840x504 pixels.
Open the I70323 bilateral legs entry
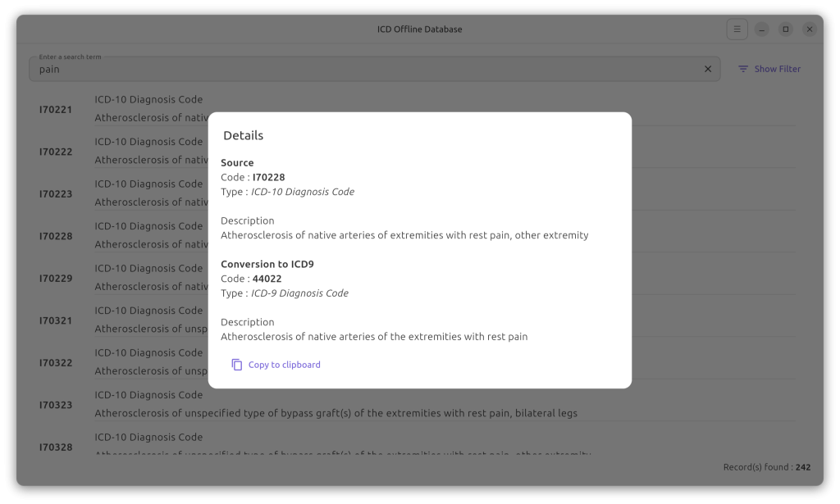336,413
